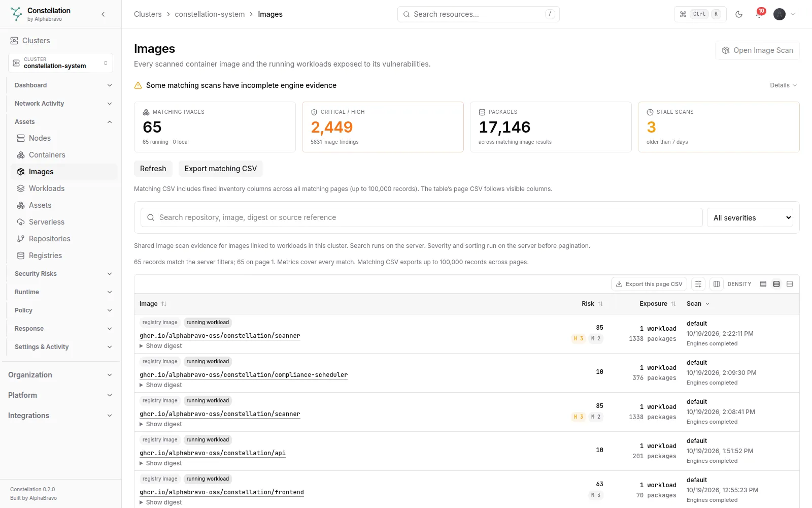The image size is (812, 508).
Task: Expand the Network Activity section
Action: pyautogui.click(x=63, y=104)
